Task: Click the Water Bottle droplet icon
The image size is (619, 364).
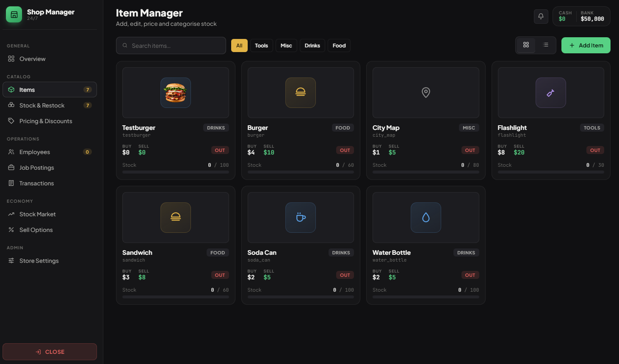Action: tap(426, 218)
